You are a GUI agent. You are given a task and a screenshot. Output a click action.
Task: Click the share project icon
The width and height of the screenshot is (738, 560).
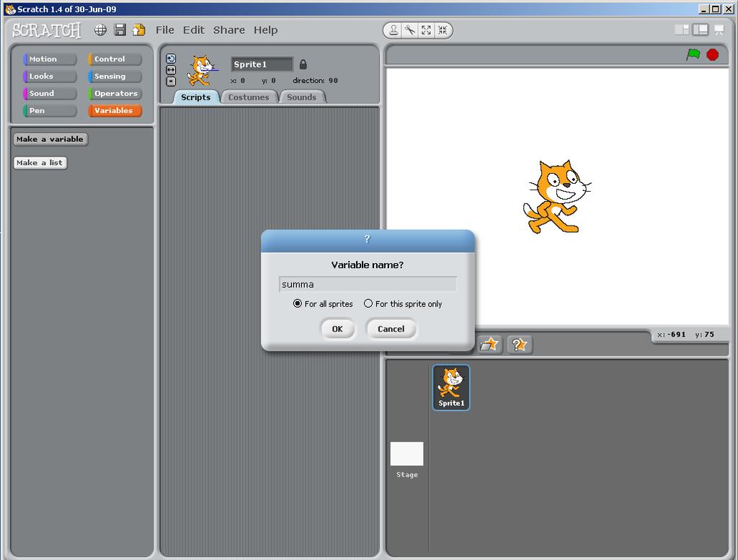[139, 30]
